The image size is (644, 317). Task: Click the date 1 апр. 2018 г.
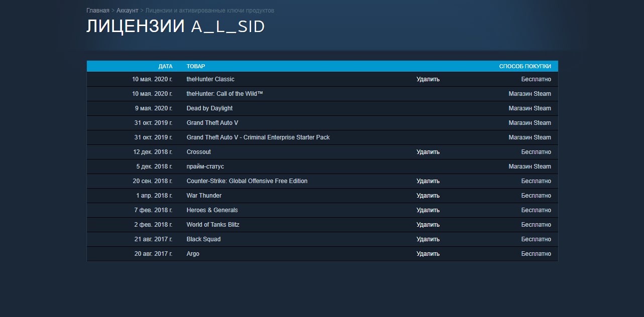click(x=154, y=196)
